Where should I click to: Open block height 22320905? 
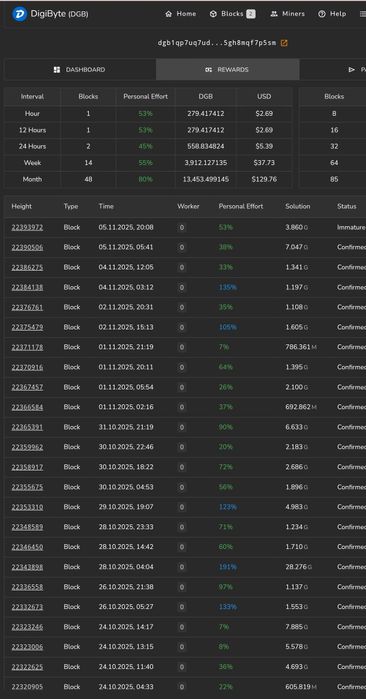pyautogui.click(x=27, y=687)
